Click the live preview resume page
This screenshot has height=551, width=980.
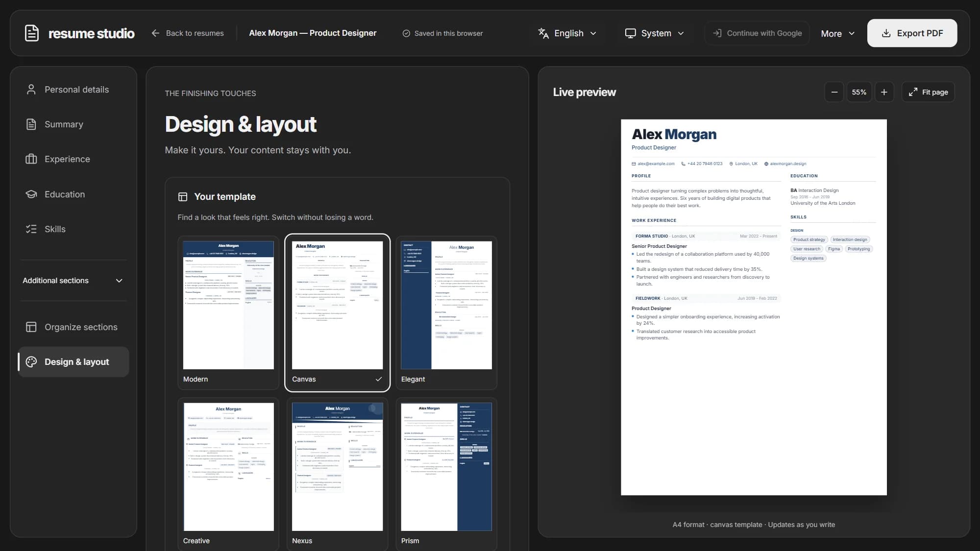[754, 307]
